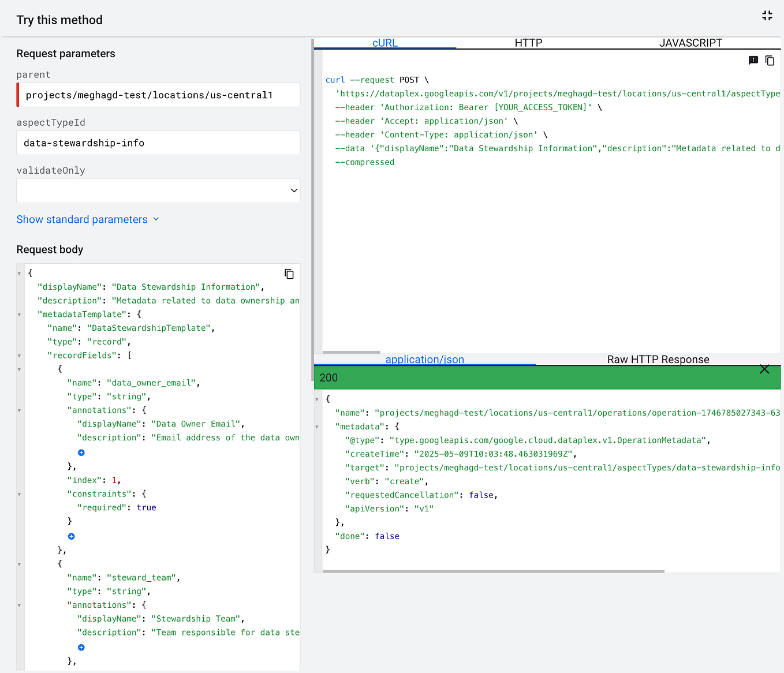Toggle fullscreen for the Try this method panel
The image size is (784, 673).
(767, 16)
